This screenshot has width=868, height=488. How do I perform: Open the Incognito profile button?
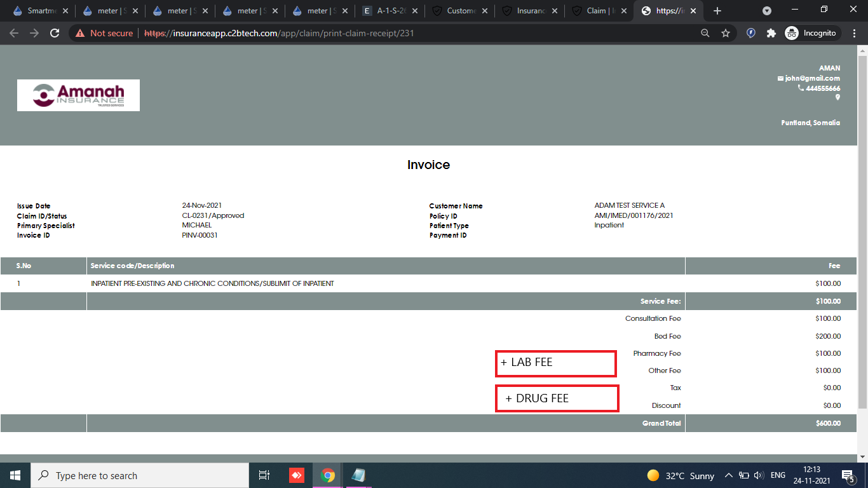point(813,33)
